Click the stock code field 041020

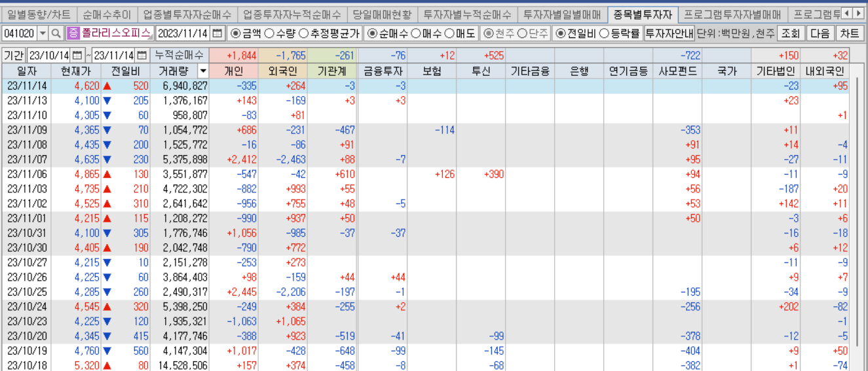[x=20, y=33]
